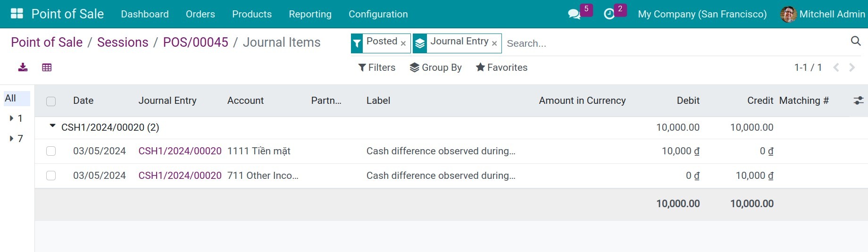Go to Point of Sale breadcrumb
The height and width of the screenshot is (252, 868).
click(47, 42)
